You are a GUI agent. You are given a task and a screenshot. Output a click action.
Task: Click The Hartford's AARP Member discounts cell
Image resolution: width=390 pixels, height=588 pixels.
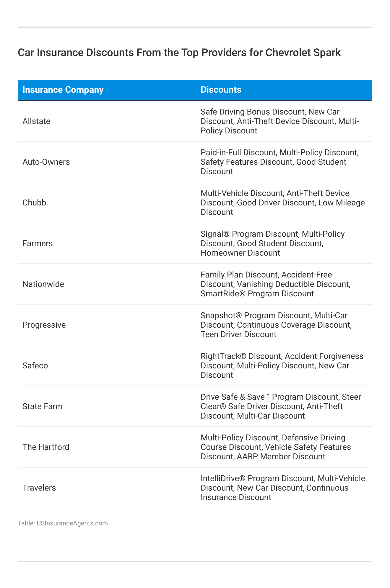276,447
